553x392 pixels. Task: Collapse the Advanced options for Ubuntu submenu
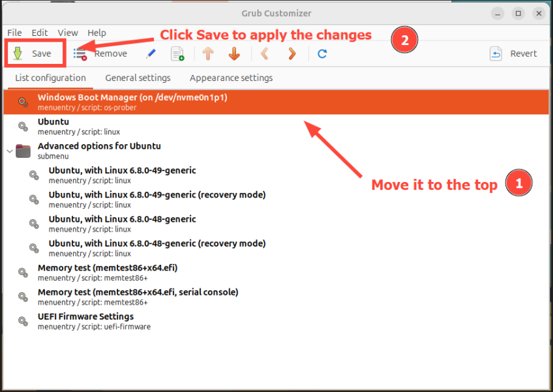tap(9, 151)
